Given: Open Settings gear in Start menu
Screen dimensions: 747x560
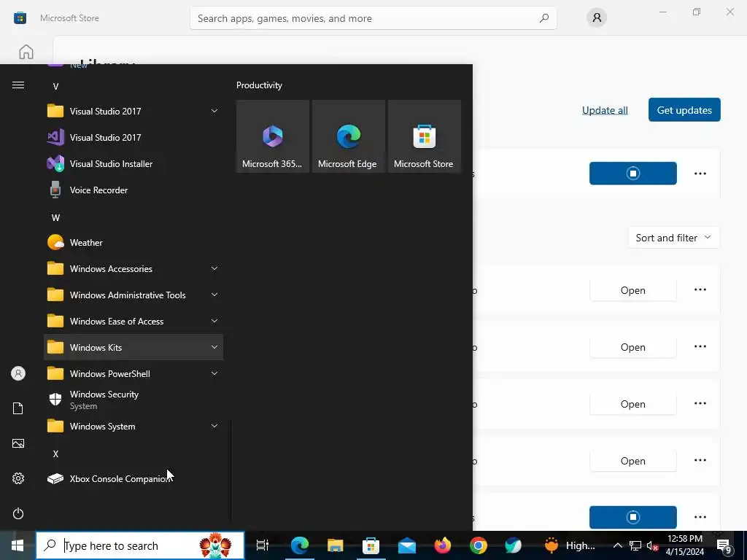Looking at the screenshot, I should coord(18,478).
